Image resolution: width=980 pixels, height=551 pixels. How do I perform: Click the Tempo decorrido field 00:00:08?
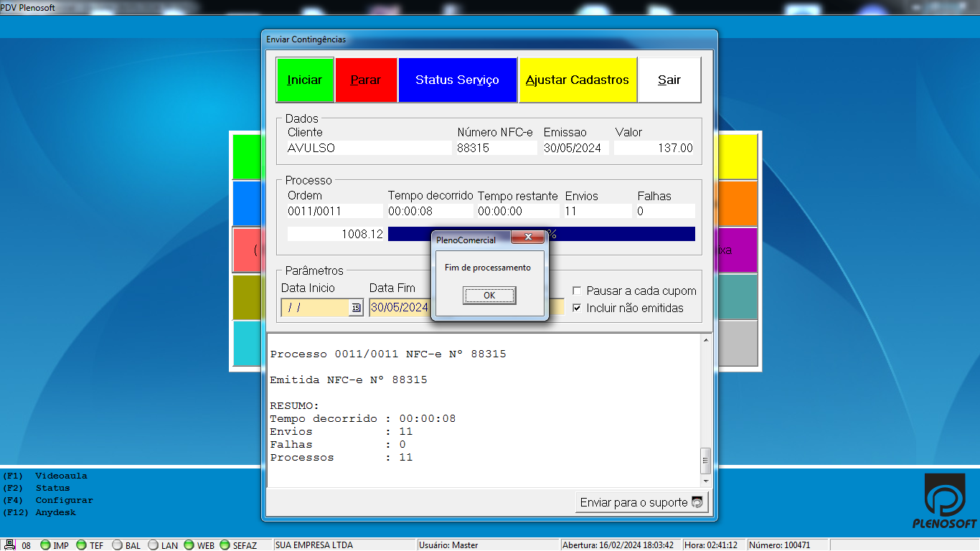(430, 211)
